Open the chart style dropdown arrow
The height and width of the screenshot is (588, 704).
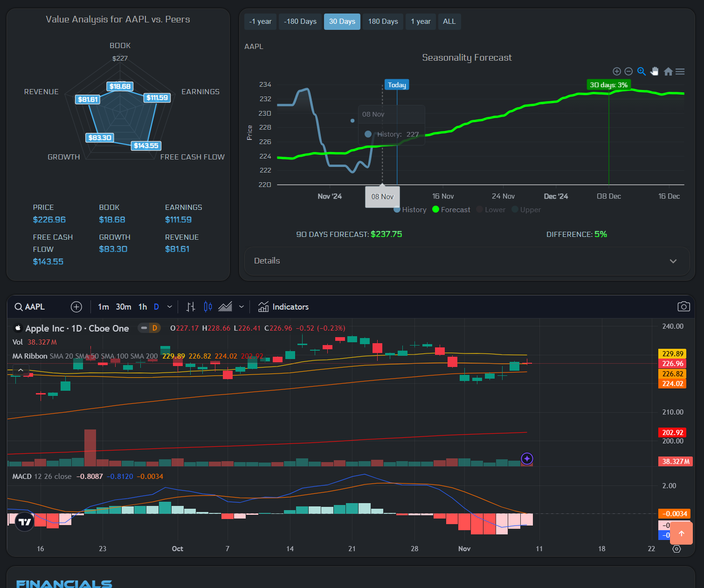pos(242,306)
